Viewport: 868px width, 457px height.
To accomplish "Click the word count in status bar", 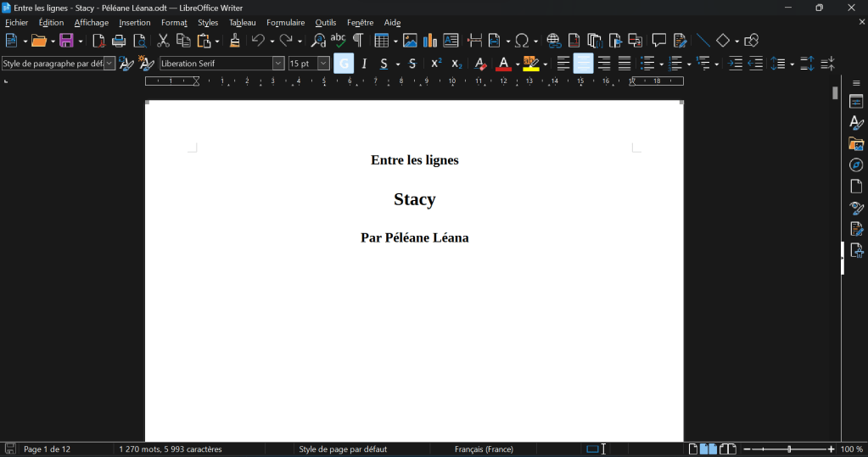I will tap(170, 449).
